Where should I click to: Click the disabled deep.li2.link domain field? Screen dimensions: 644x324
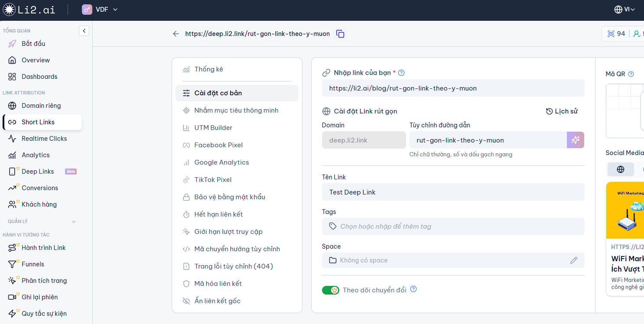[x=364, y=140]
